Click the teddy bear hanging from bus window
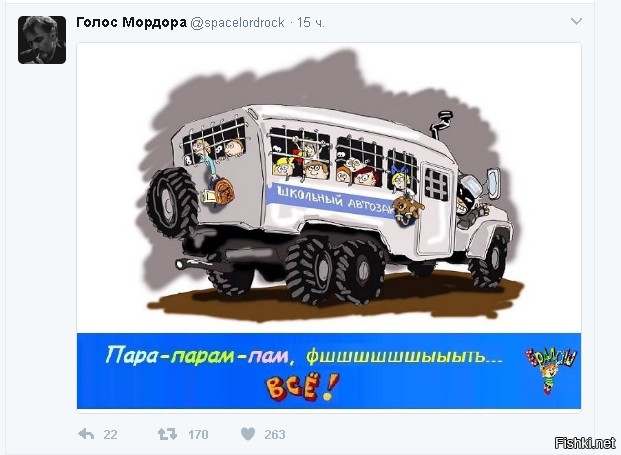This screenshot has height=455, width=621. (407, 209)
